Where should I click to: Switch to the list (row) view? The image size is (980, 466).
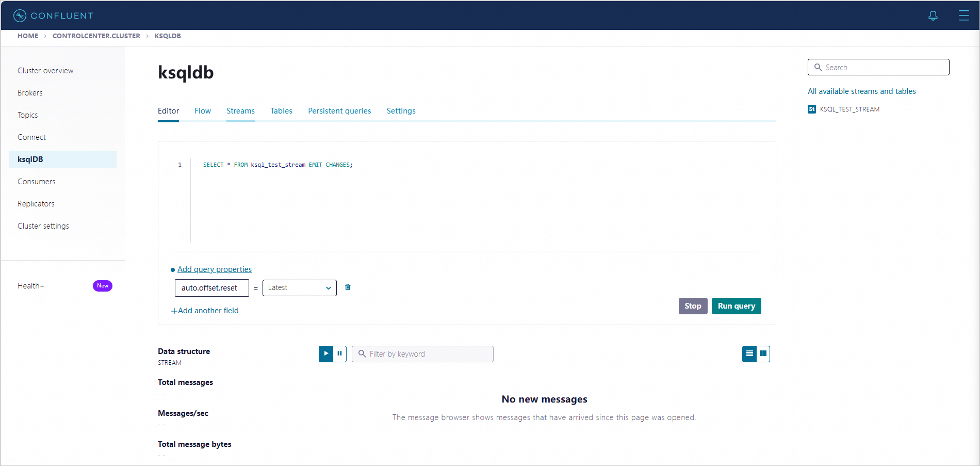pos(749,353)
